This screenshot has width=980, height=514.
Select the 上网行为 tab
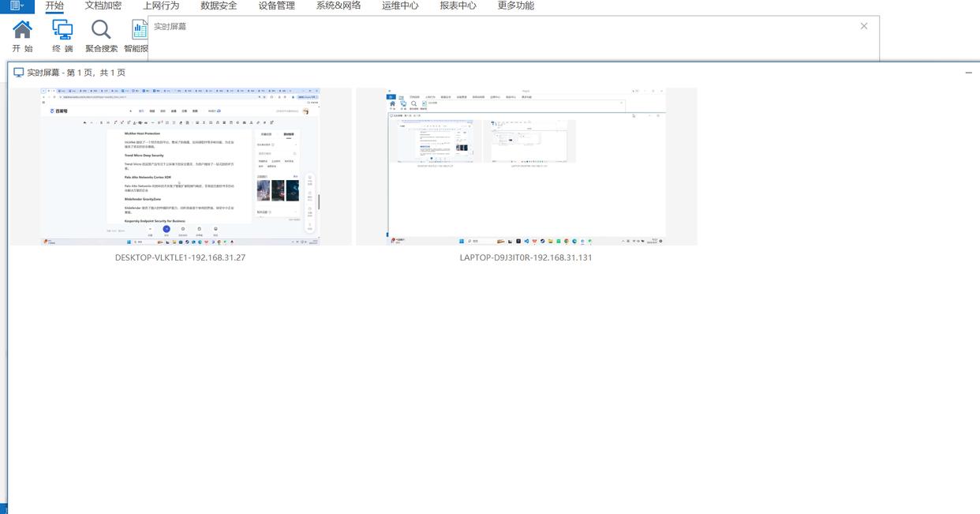[x=161, y=6]
